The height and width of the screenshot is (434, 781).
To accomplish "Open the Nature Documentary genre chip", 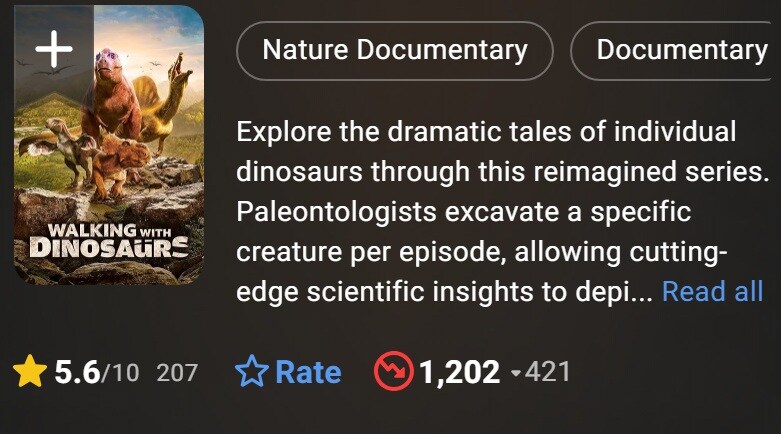I will coord(394,50).
